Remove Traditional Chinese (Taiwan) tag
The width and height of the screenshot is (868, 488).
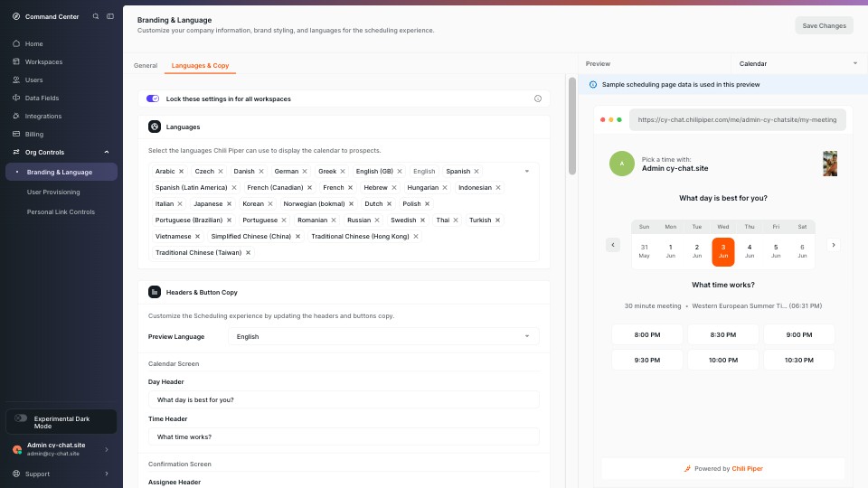248,253
